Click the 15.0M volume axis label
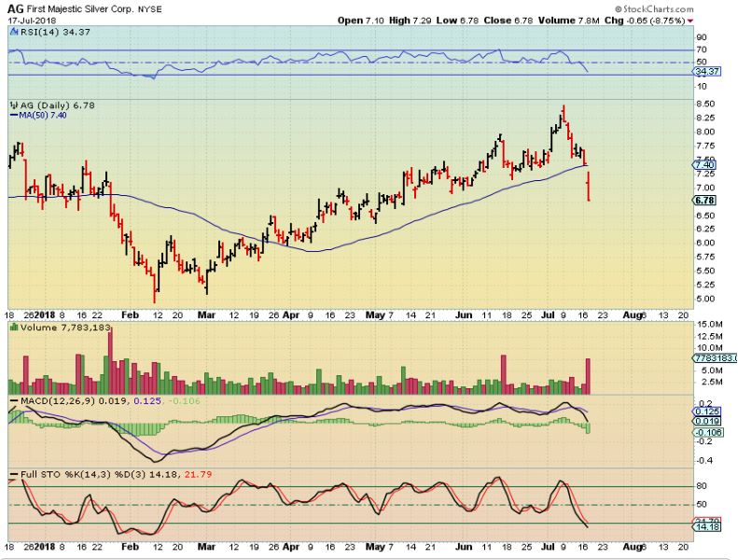 [x=711, y=325]
